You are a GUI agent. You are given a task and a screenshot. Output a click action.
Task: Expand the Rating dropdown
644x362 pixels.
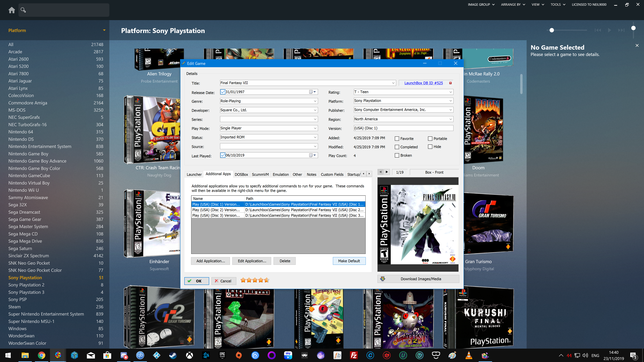450,92
